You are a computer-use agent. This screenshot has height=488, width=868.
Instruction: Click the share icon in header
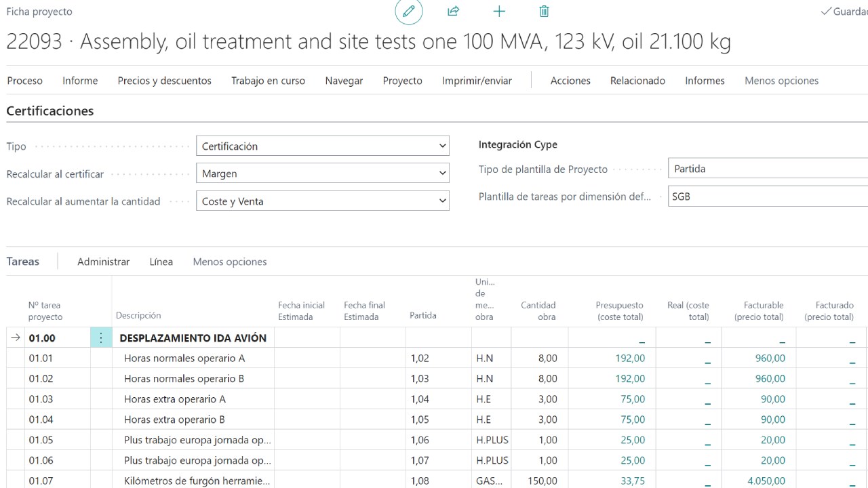coord(454,12)
